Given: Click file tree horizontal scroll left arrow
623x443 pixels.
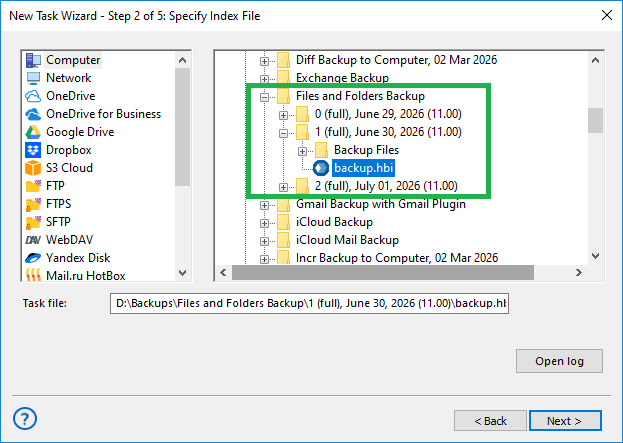Looking at the screenshot, I should [223, 273].
